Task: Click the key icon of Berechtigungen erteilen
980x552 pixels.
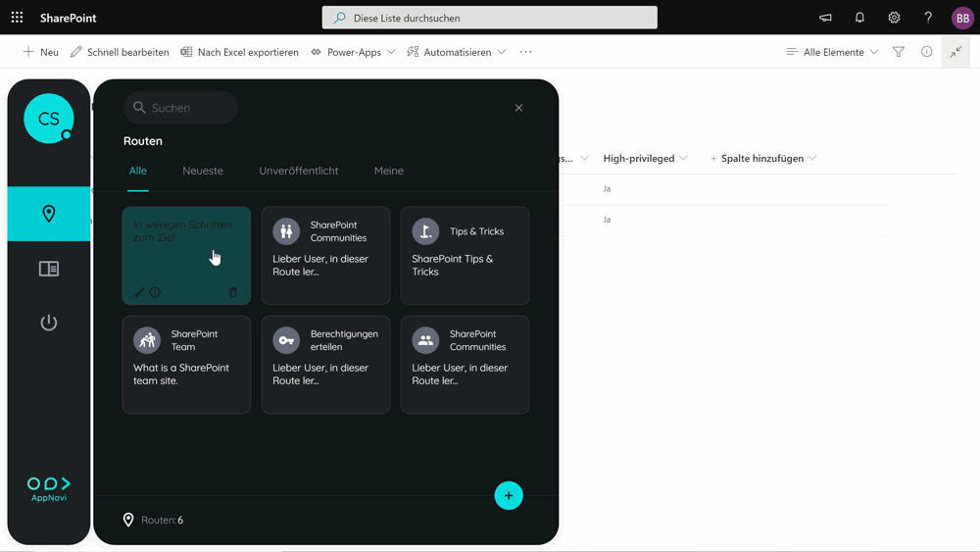Action: (x=286, y=340)
